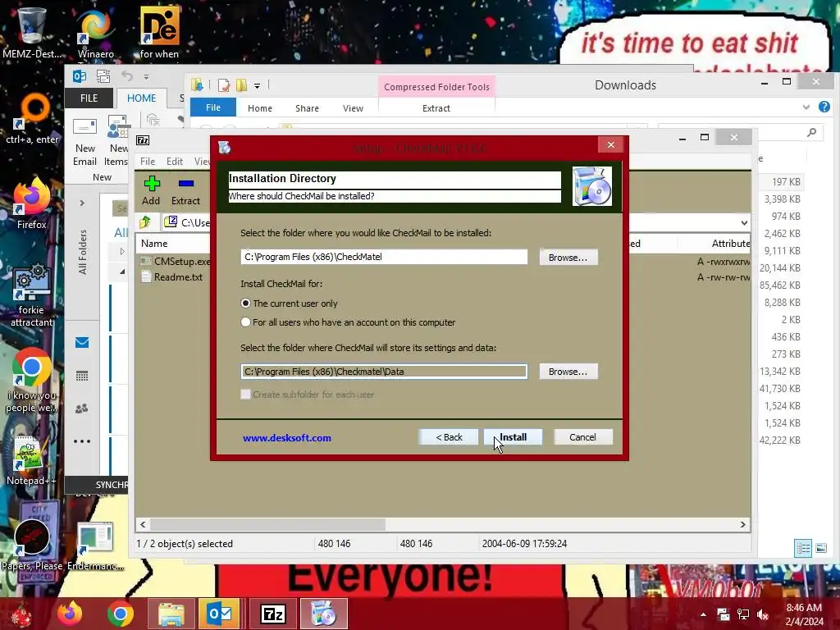Browse for the settings and data folder
Image resolution: width=840 pixels, height=630 pixels.
(568, 372)
